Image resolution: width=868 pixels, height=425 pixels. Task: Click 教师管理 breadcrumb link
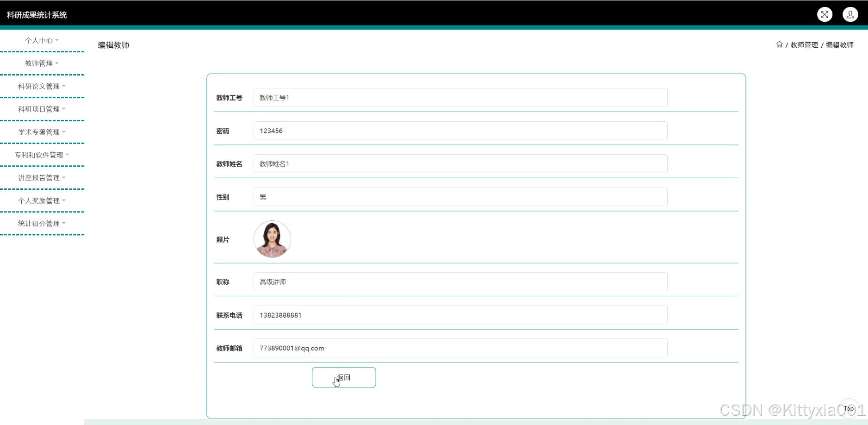[804, 45]
